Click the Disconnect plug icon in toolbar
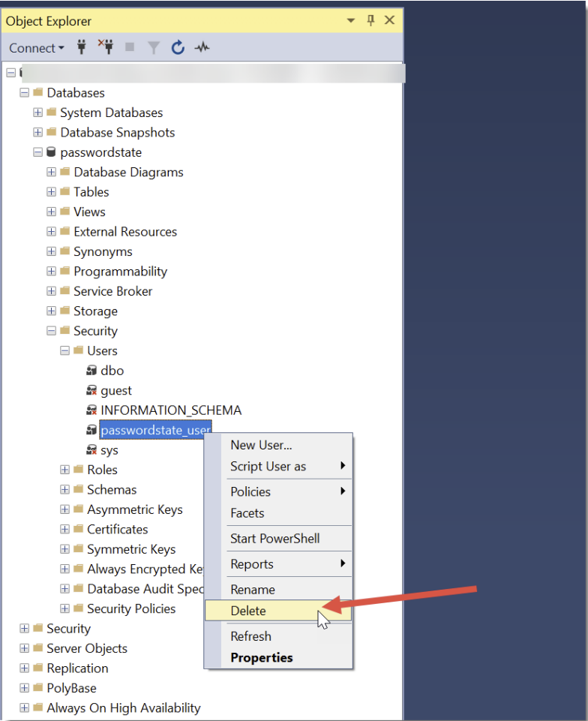The height and width of the screenshot is (721, 588). tap(106, 47)
